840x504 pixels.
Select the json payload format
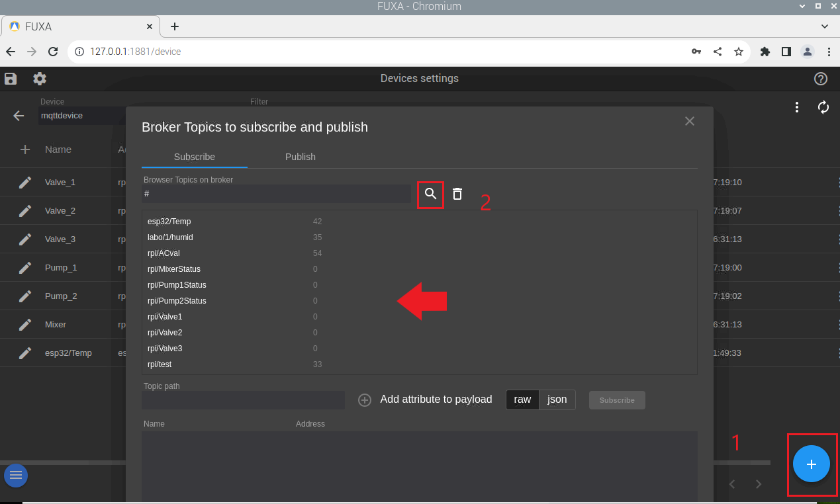557,399
